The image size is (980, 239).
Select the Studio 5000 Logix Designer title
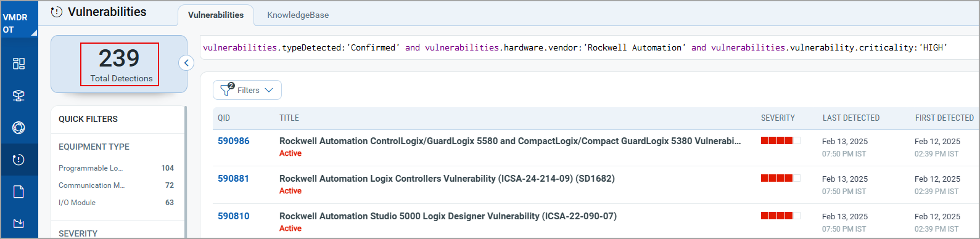click(448, 216)
